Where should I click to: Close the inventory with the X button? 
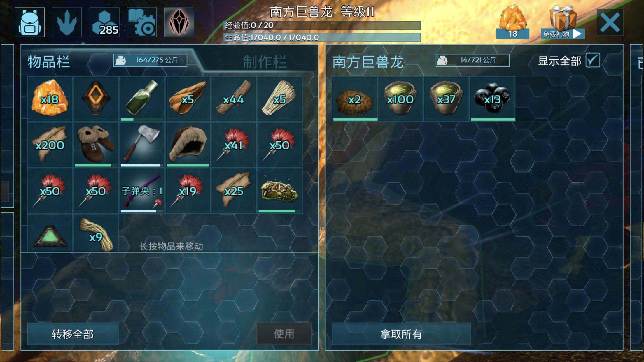tap(610, 22)
